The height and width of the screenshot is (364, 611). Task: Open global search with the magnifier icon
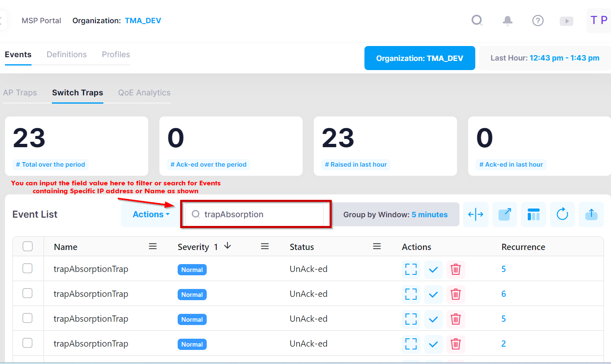(x=477, y=20)
